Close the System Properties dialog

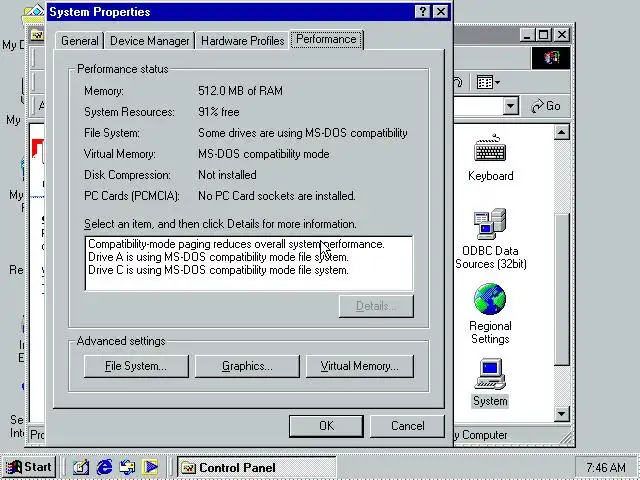(441, 11)
